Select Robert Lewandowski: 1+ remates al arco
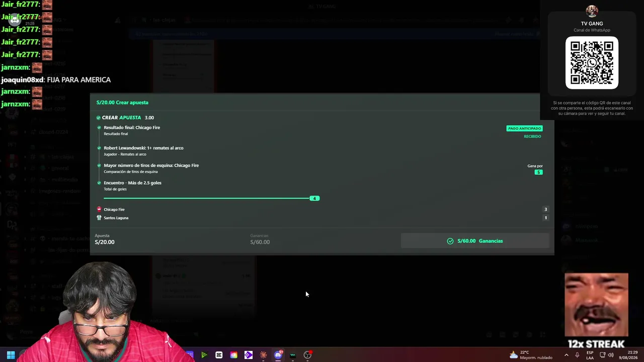This screenshot has height=362, width=644. (143, 148)
